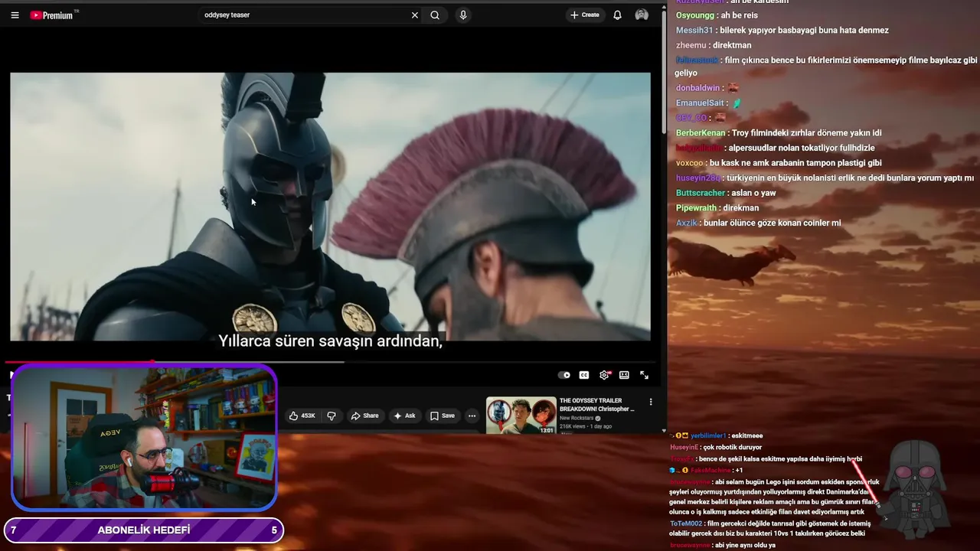Save the video to a playlist

(x=443, y=416)
